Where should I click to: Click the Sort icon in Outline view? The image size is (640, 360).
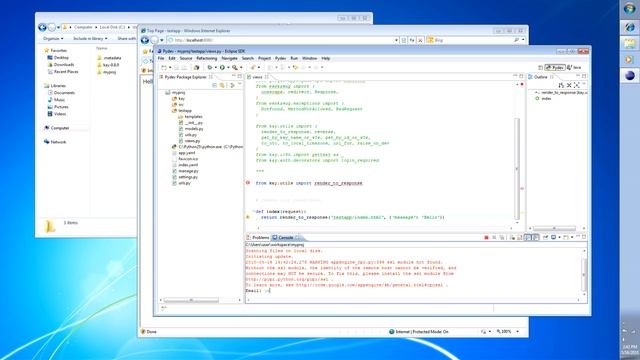point(561,85)
